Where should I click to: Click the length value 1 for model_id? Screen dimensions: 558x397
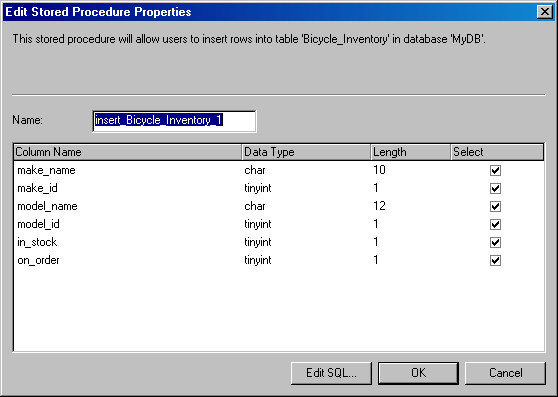tap(376, 224)
